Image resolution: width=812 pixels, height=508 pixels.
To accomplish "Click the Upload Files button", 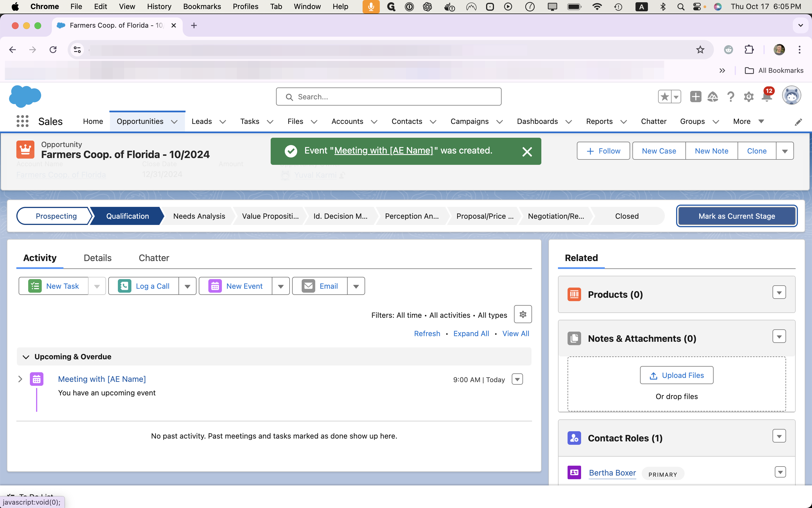I will click(676, 375).
